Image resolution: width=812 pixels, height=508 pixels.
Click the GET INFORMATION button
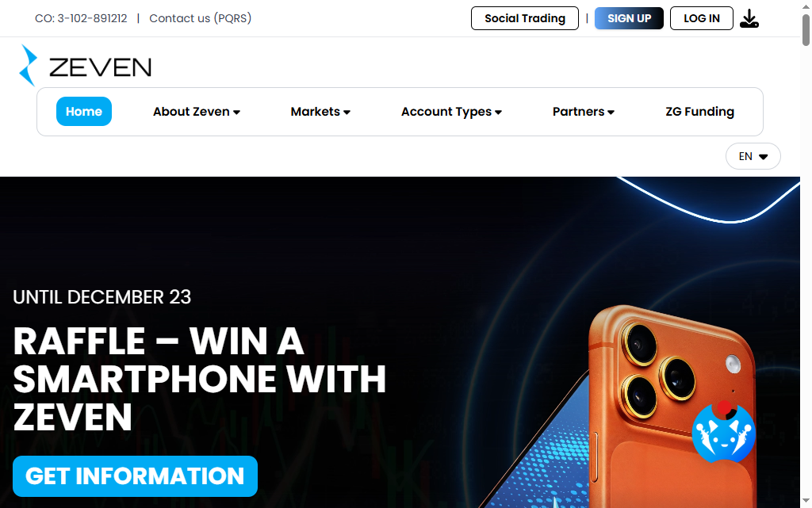click(x=135, y=476)
